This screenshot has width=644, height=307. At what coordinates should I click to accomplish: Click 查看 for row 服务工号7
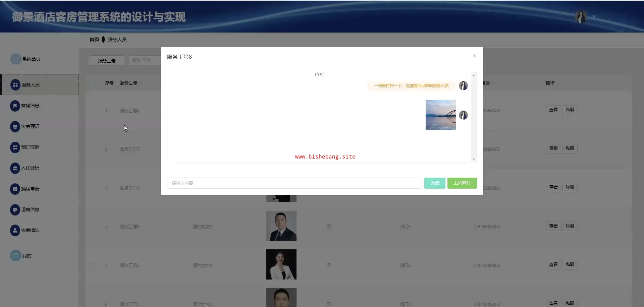pos(553,148)
